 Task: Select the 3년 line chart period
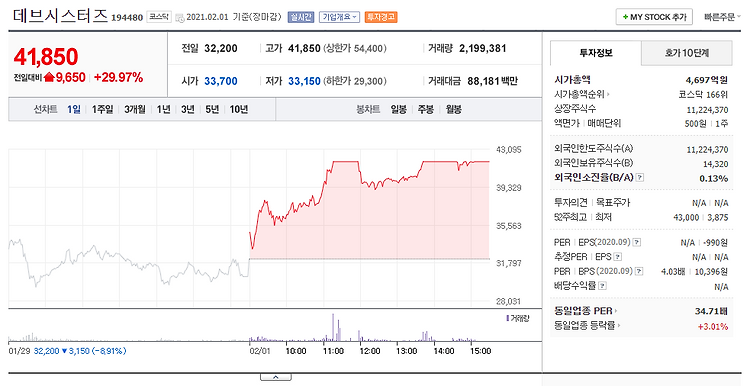pyautogui.click(x=188, y=110)
